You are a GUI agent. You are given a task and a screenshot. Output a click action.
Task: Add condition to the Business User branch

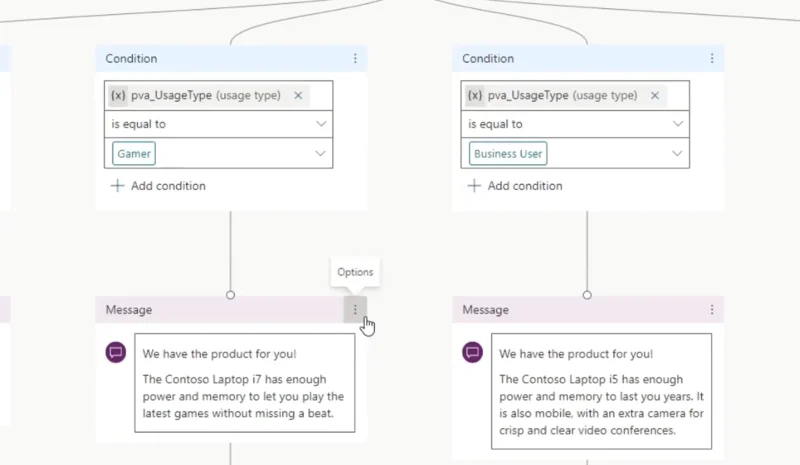click(x=515, y=186)
